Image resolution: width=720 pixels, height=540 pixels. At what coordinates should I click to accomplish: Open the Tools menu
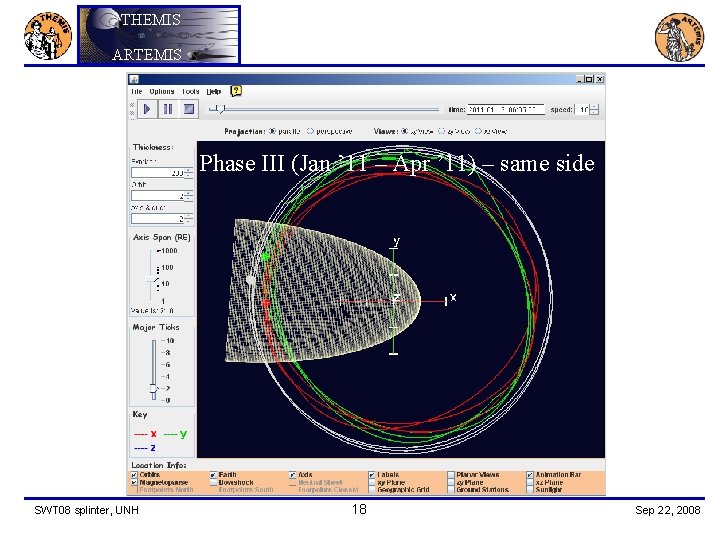(190, 91)
